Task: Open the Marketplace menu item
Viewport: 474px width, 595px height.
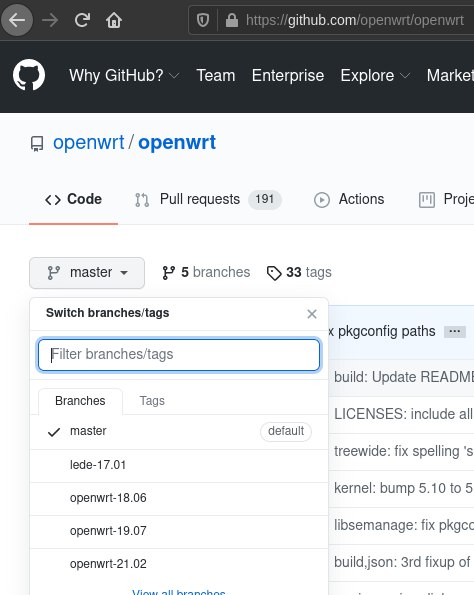Action: point(450,76)
